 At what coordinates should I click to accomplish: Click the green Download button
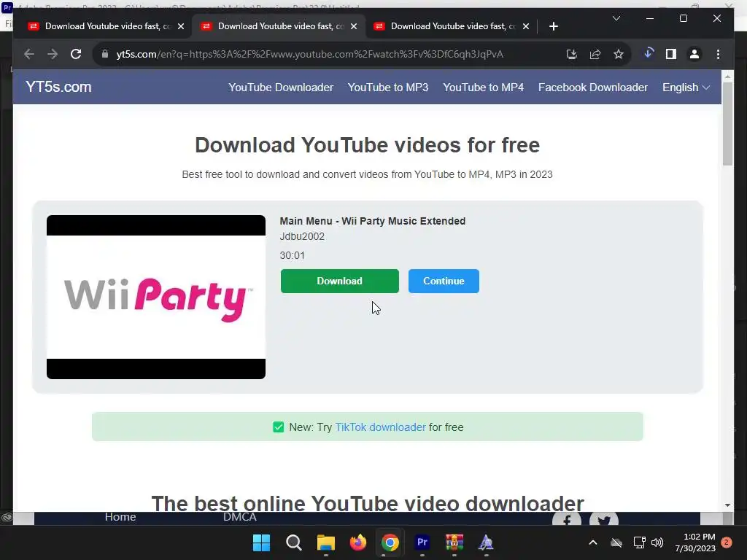[x=340, y=281]
